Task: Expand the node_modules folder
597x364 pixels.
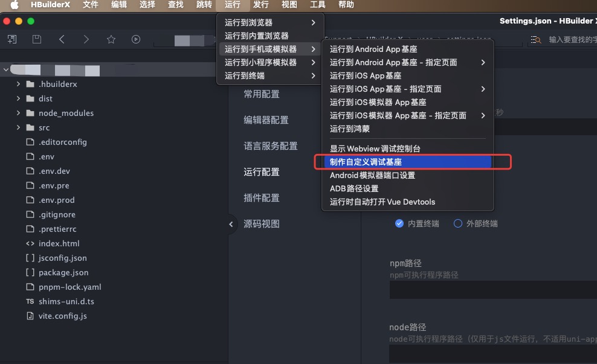Action: point(18,113)
